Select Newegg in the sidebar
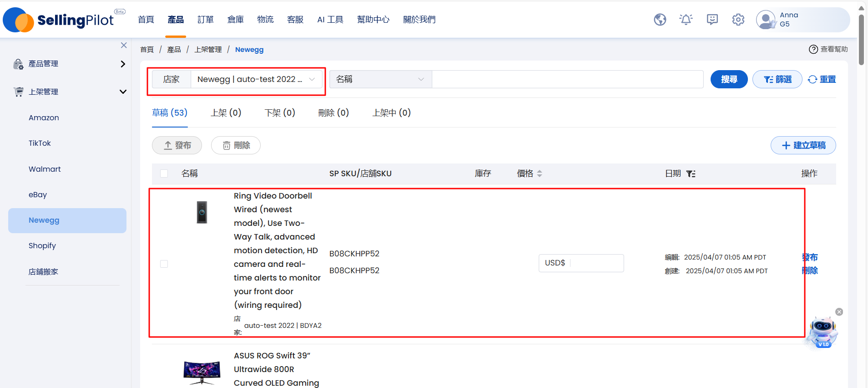This screenshot has height=388, width=868. 67,220
